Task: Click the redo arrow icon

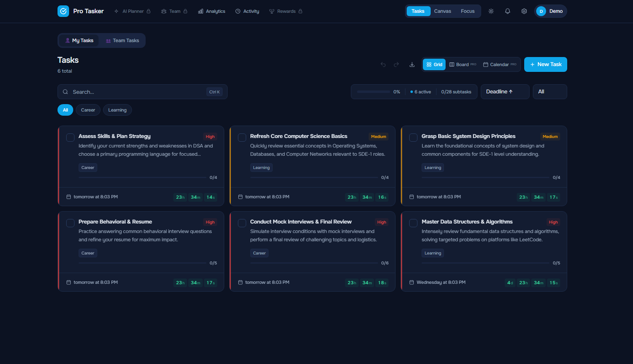Action: click(396, 64)
